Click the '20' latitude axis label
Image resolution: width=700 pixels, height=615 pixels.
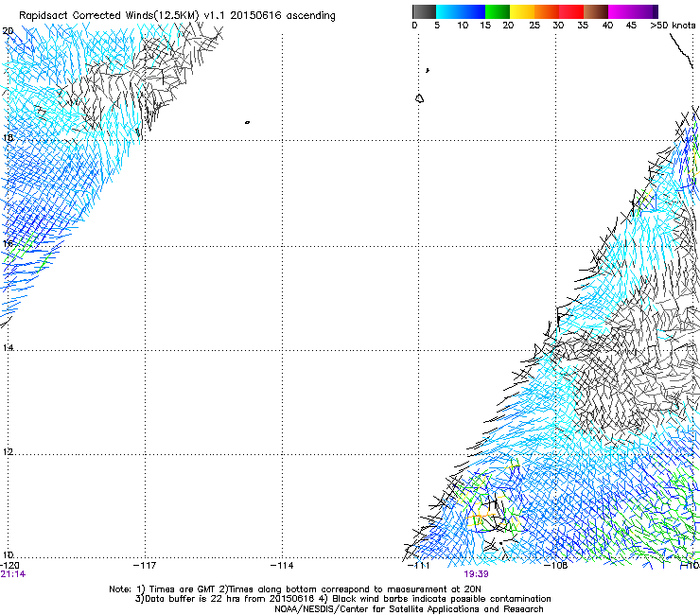[x=8, y=31]
